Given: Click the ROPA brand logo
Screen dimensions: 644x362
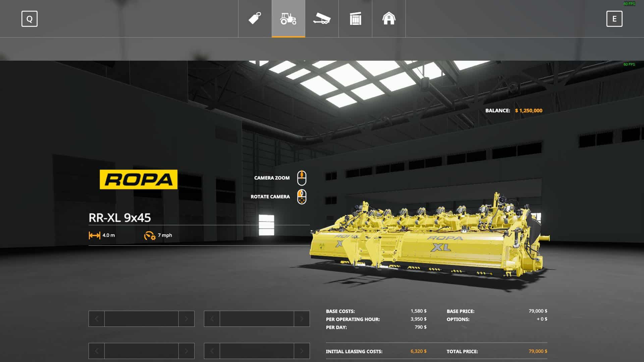Looking at the screenshot, I should [x=139, y=179].
